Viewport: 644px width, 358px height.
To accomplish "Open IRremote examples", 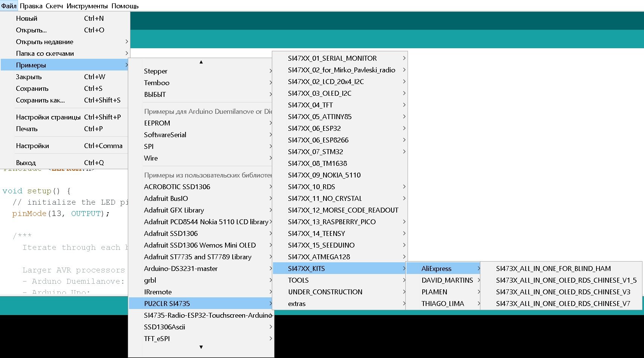I will pyautogui.click(x=201, y=292).
